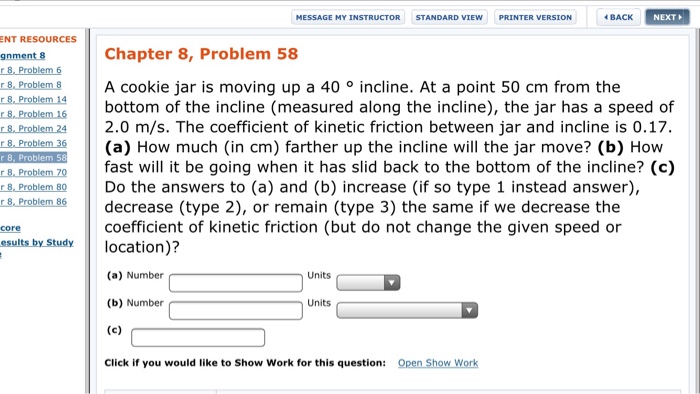Navigate to Chapter 8, Problem 24
The image size is (700, 394).
tap(33, 129)
